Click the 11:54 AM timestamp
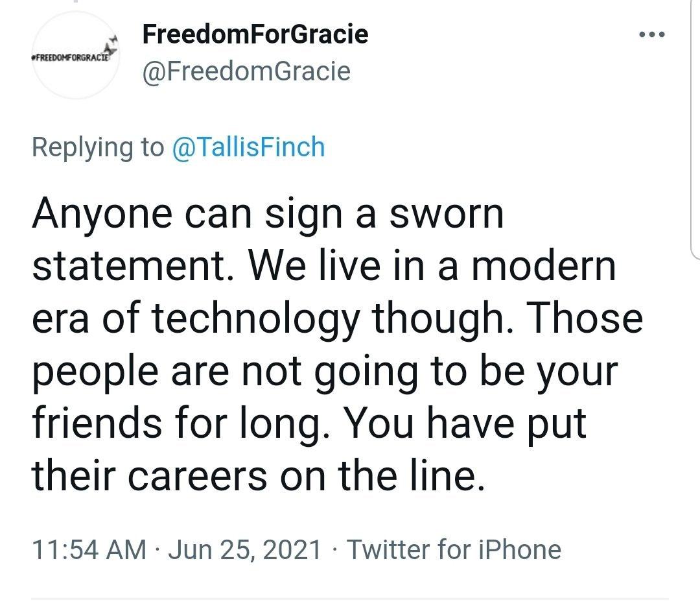700x609 pixels. point(89,549)
